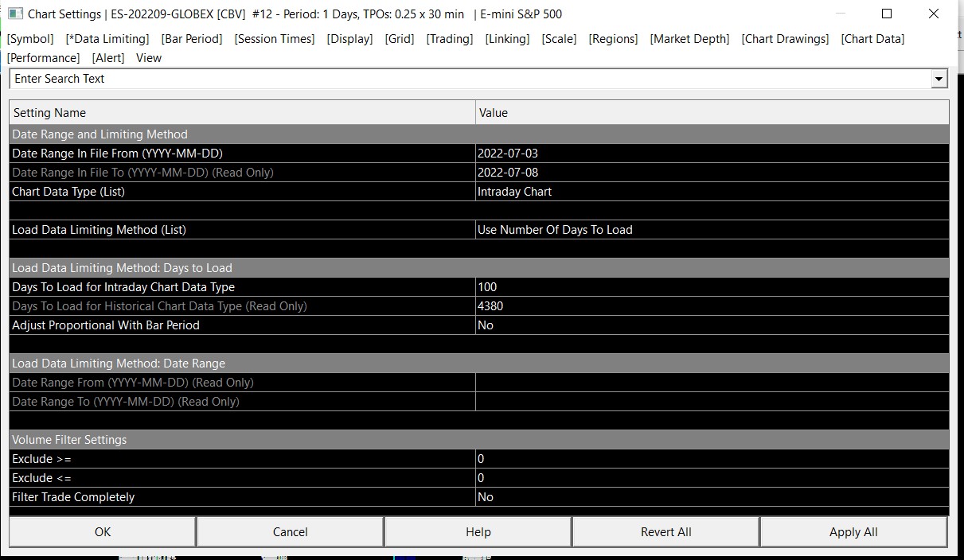Image resolution: width=964 pixels, height=560 pixels.
Task: Select Days To Load for Historical label
Action: (x=159, y=306)
